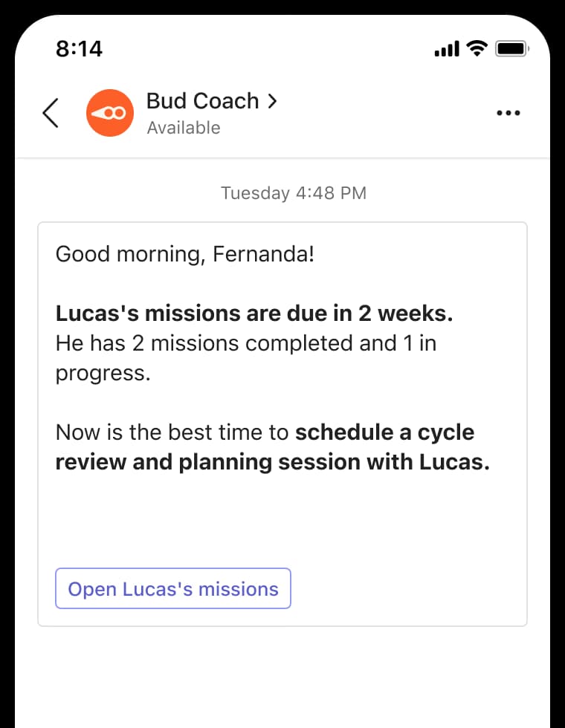Image resolution: width=565 pixels, height=728 pixels.
Task: Tap the Available status label
Action: click(184, 128)
